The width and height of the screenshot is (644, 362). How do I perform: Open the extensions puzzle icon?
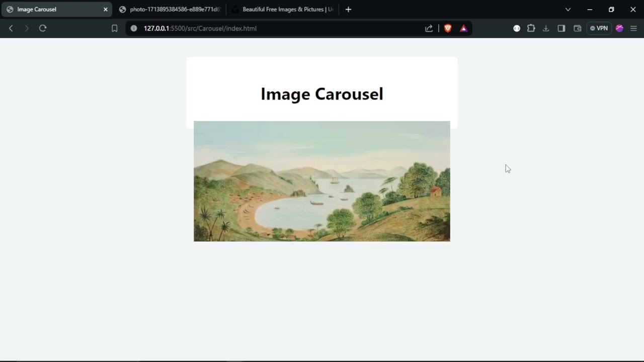[531, 28]
